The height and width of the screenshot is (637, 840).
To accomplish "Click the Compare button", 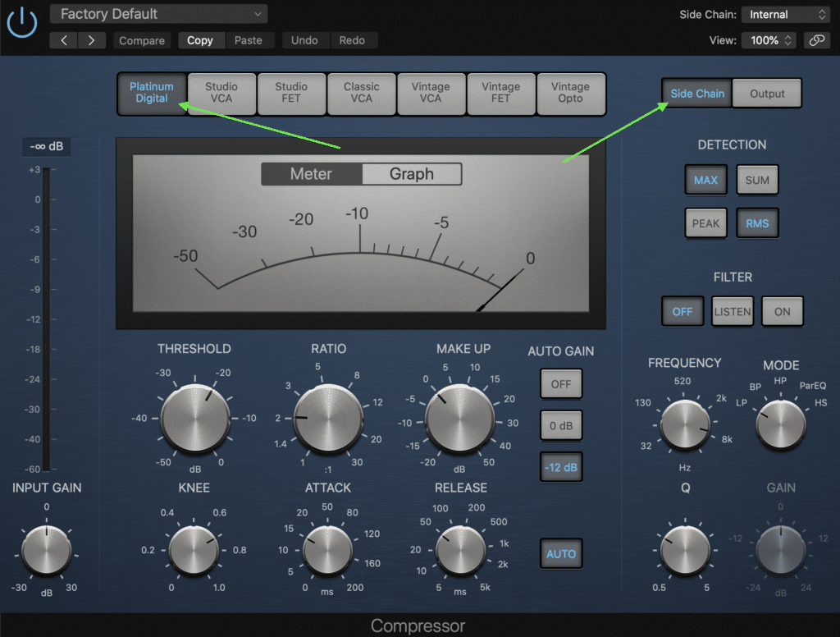I will [142, 40].
